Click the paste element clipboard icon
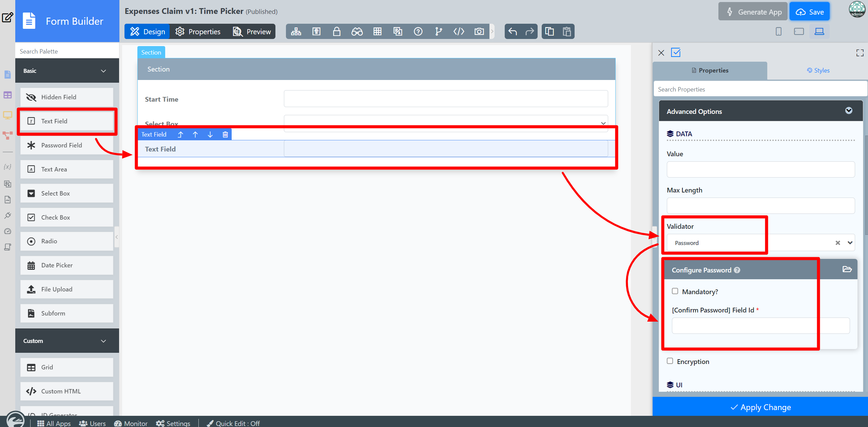 click(x=566, y=32)
